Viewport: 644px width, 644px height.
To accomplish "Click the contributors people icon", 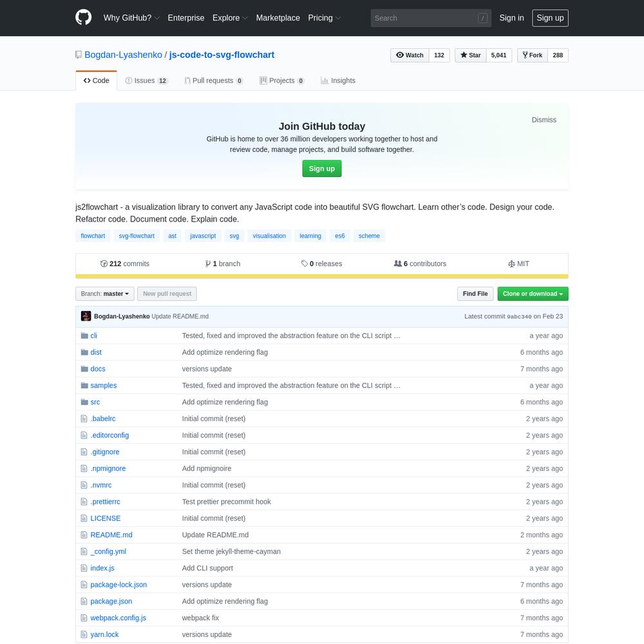I will tap(398, 263).
